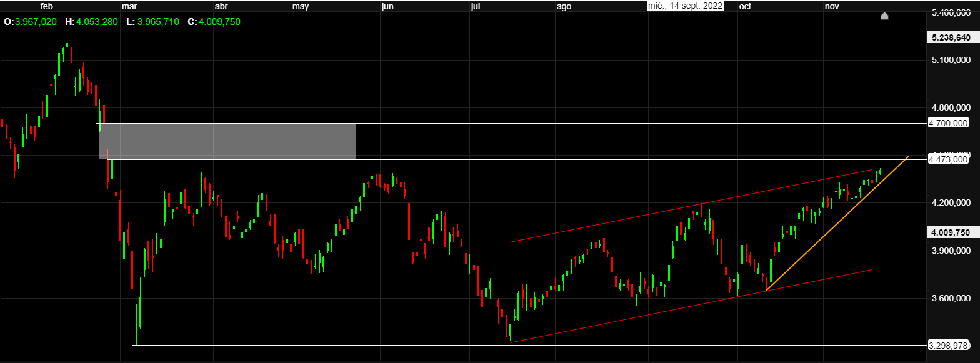Click the 'abr.' month label
This screenshot has width=980, height=363.
tap(222, 6)
